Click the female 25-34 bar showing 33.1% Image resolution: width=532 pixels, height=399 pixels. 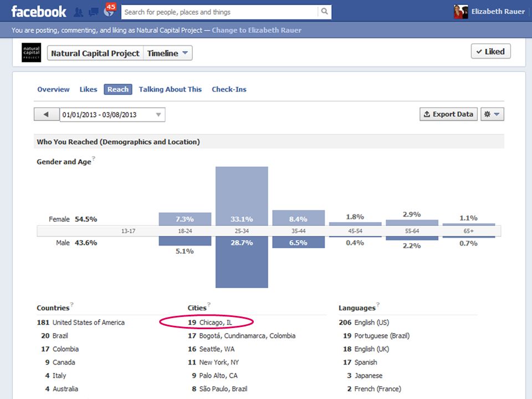[x=242, y=196]
